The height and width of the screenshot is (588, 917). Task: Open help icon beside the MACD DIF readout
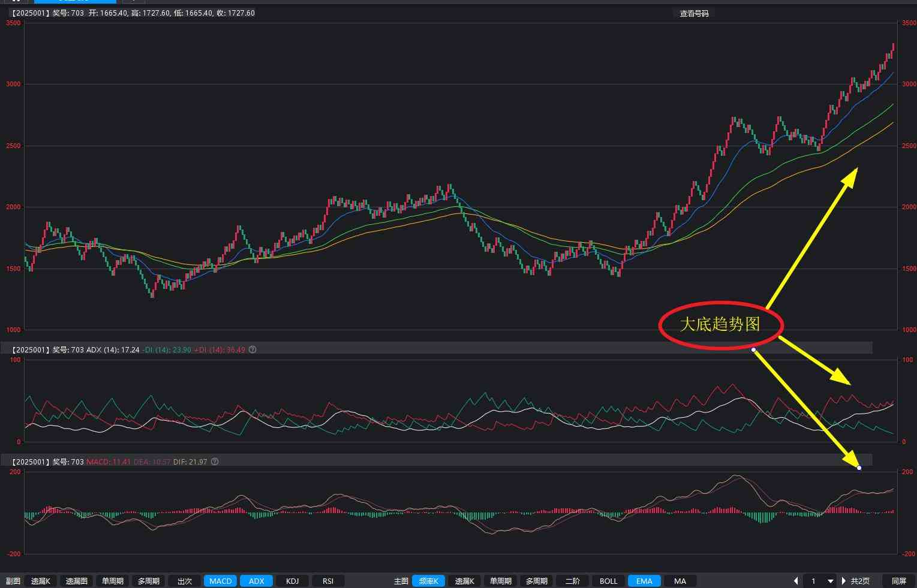(215, 462)
